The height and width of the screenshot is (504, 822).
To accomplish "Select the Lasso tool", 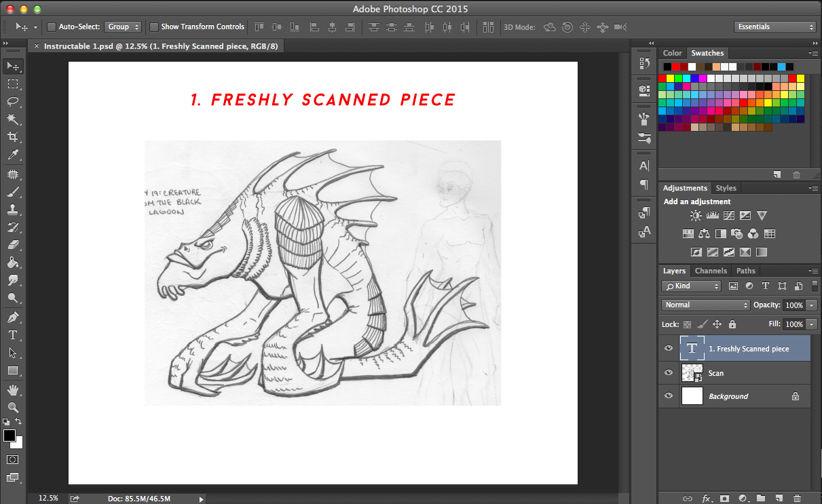I will coord(13,102).
